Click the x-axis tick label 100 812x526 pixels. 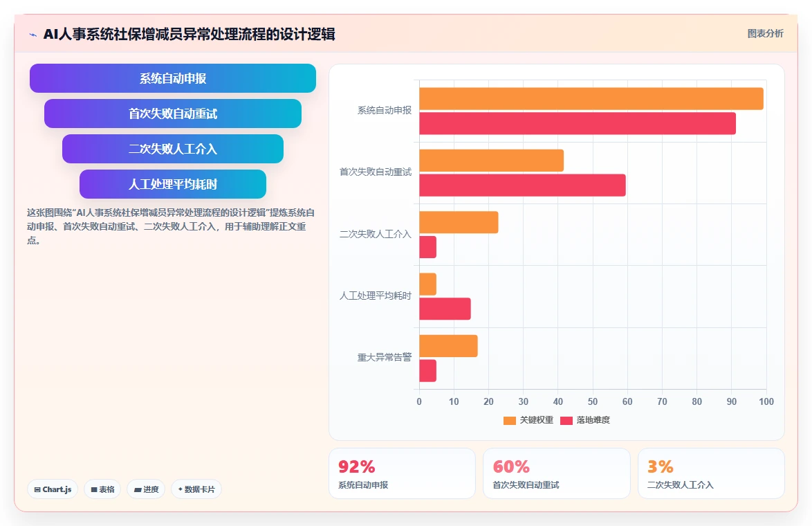click(x=766, y=401)
